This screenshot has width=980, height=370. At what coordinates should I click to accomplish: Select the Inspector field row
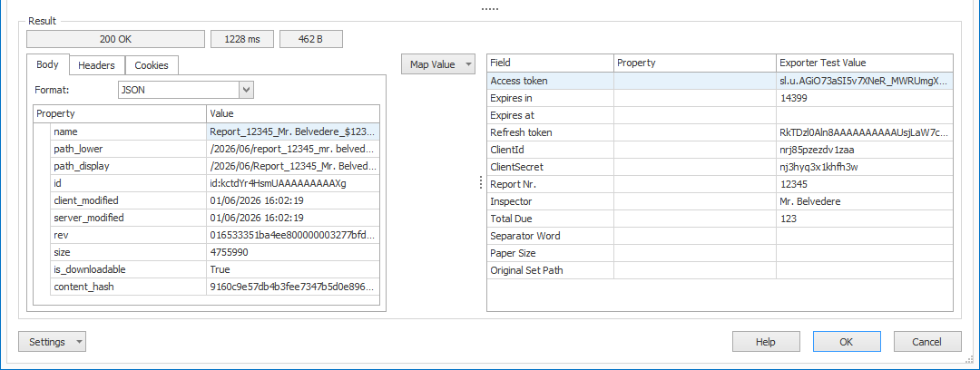click(720, 201)
